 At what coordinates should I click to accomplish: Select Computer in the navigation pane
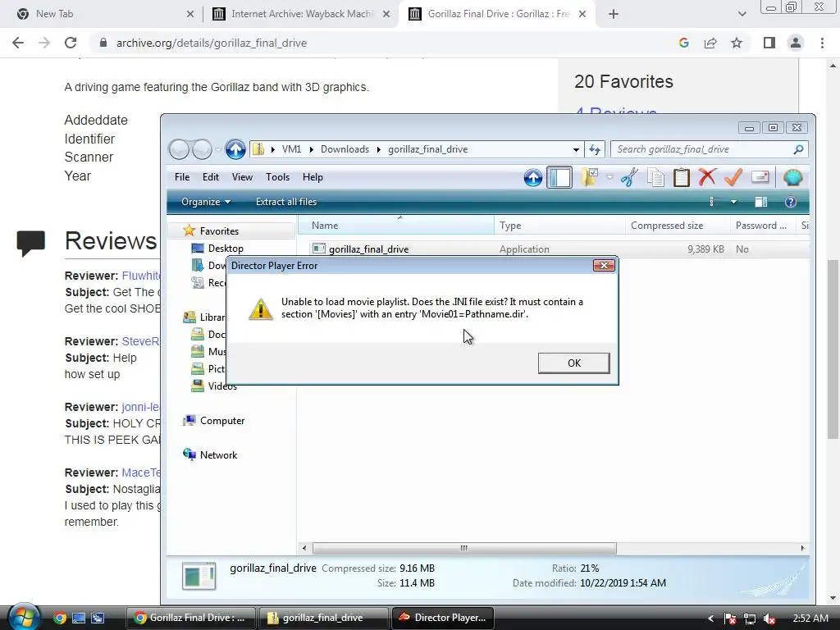point(221,421)
